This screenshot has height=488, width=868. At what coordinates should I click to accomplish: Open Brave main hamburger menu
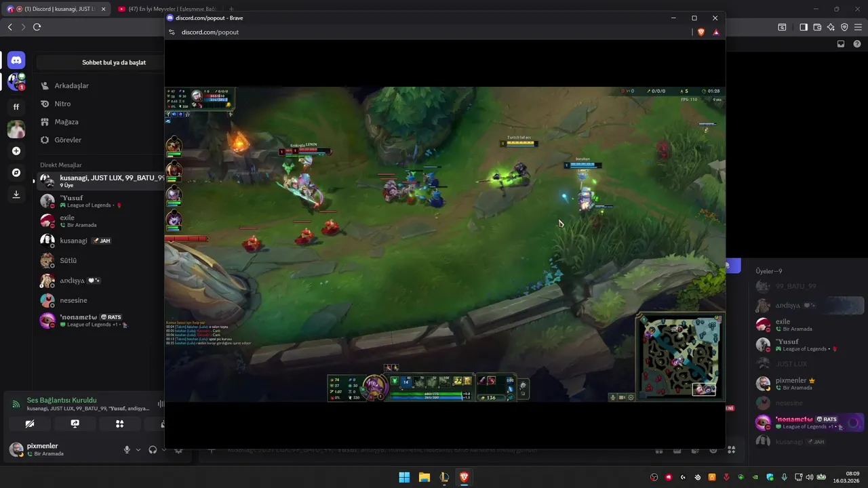pyautogui.click(x=858, y=27)
